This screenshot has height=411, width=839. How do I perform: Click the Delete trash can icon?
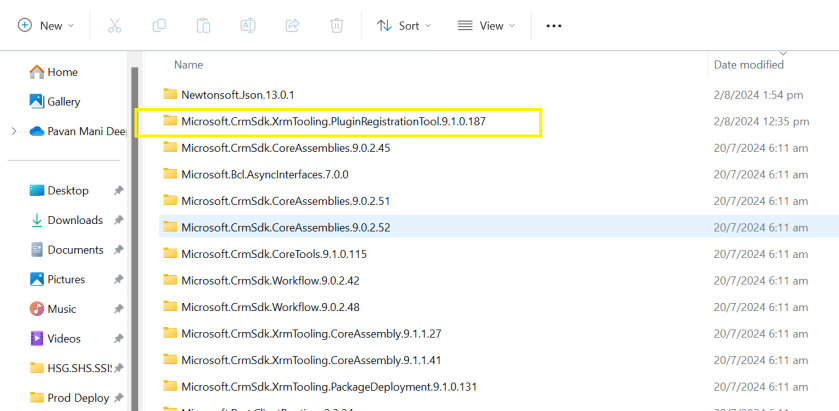pyautogui.click(x=337, y=26)
